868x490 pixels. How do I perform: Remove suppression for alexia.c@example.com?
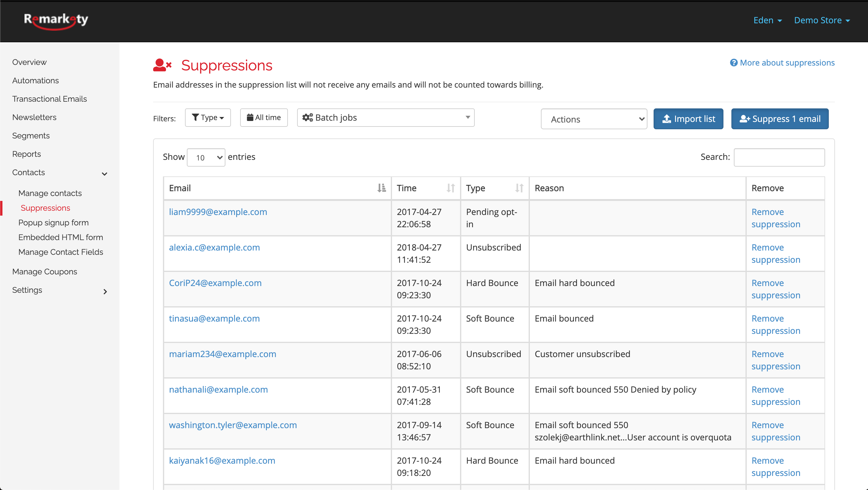click(776, 254)
